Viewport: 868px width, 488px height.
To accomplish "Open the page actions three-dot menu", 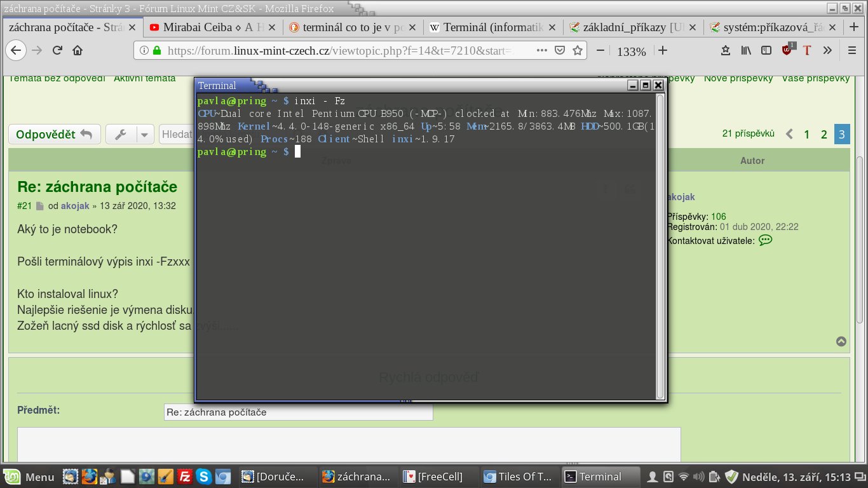I will (x=541, y=51).
